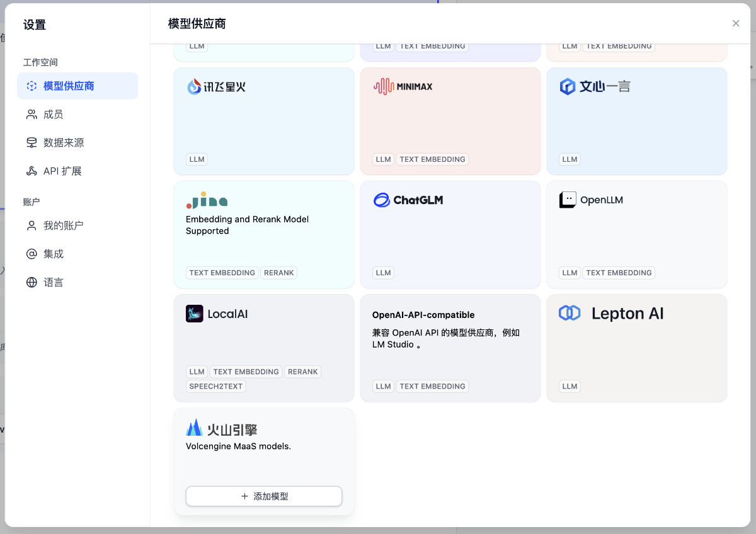
Task: Close the 设置 dialog
Action: click(736, 23)
